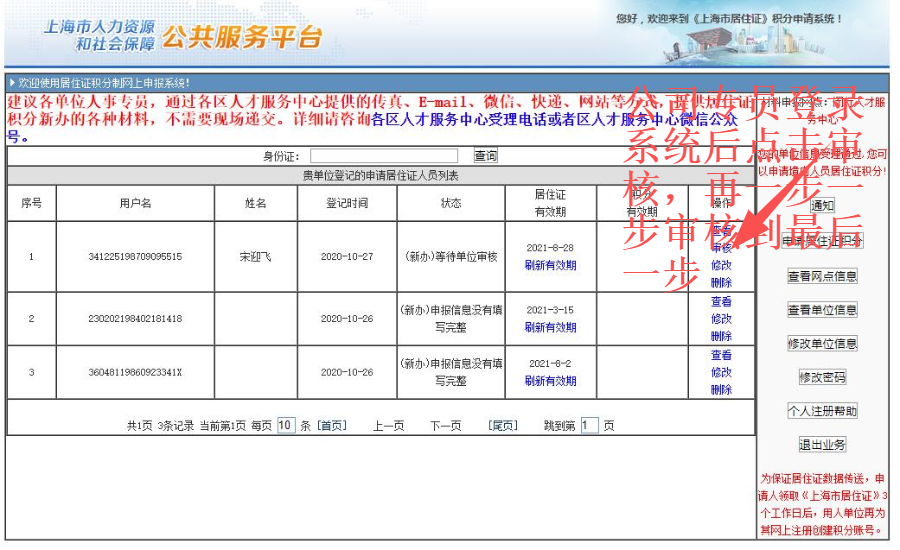Click 修改单位信息 button

(823, 343)
